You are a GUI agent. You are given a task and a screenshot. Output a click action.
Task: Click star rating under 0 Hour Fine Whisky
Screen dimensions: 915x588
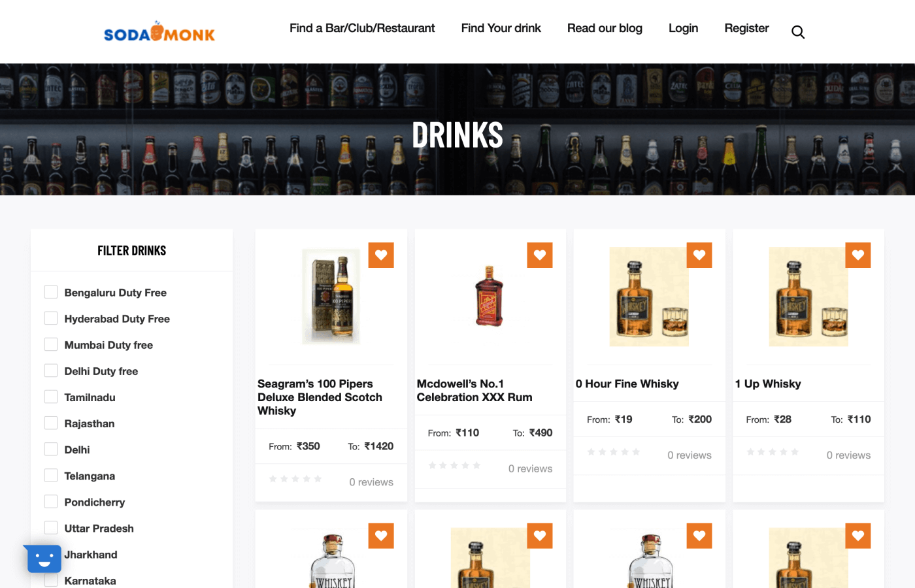coord(614,451)
